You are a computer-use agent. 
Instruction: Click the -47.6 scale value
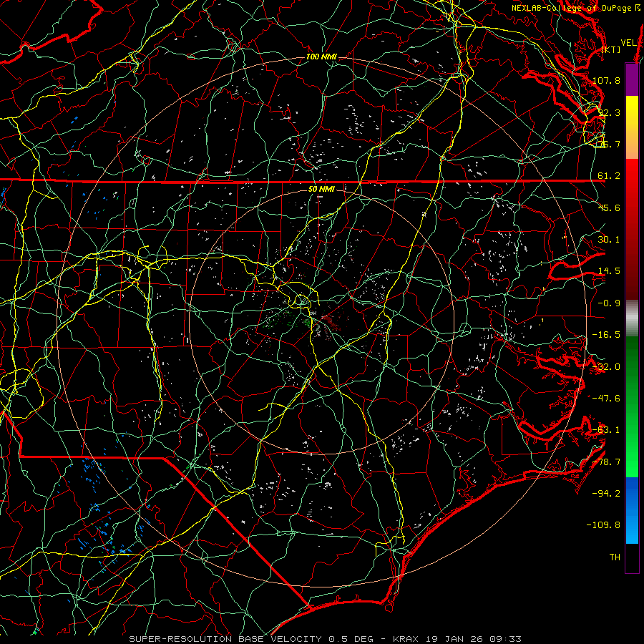607,399
